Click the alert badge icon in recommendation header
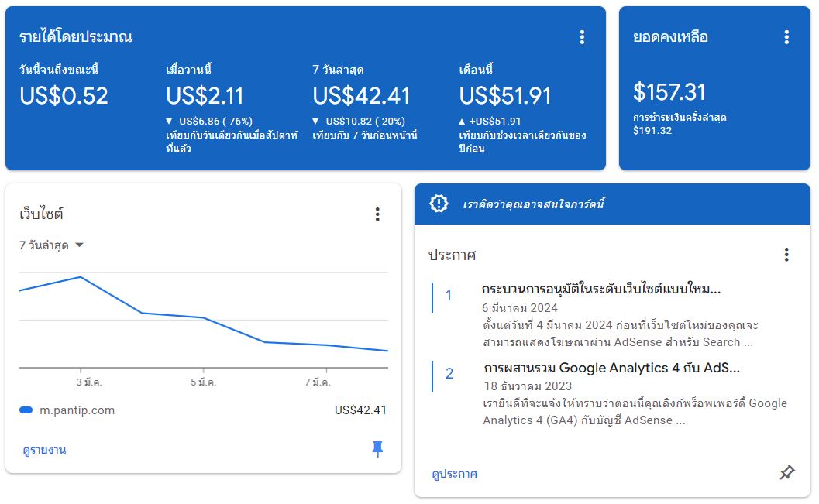This screenshot has width=819, height=504. click(x=439, y=204)
